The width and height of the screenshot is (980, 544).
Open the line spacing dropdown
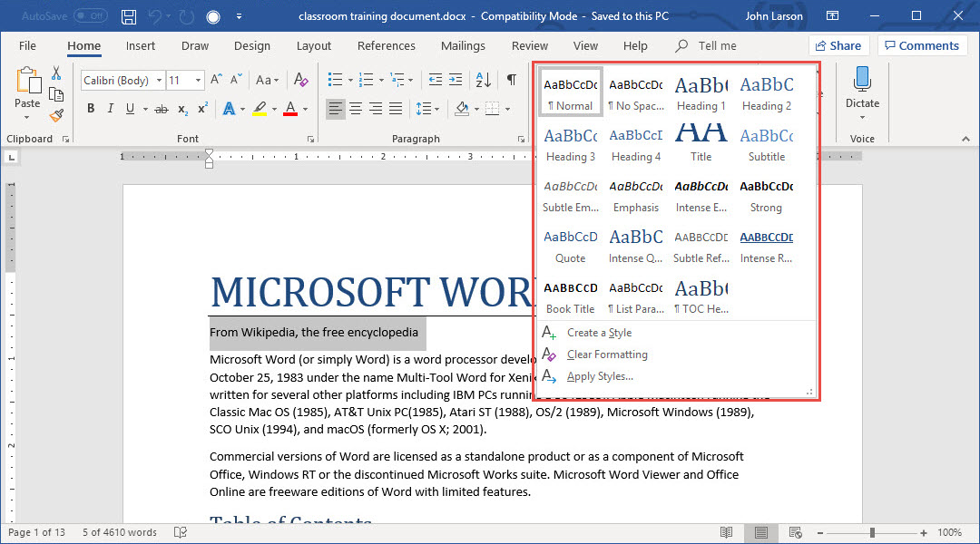[x=426, y=109]
